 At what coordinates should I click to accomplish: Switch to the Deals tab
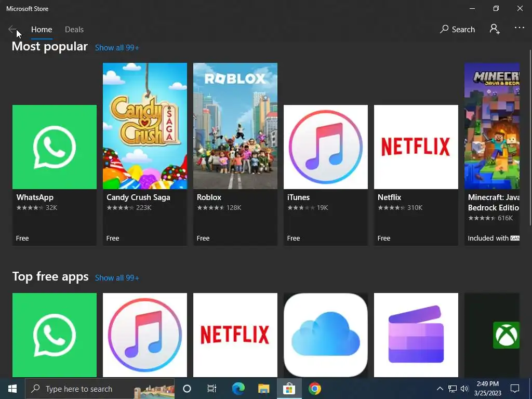[x=74, y=30]
